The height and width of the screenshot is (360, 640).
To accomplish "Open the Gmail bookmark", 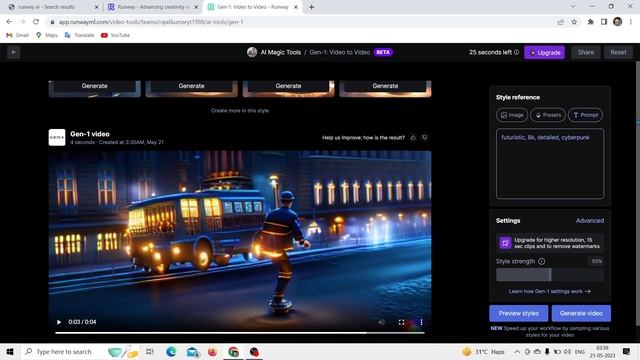I will [x=18, y=35].
